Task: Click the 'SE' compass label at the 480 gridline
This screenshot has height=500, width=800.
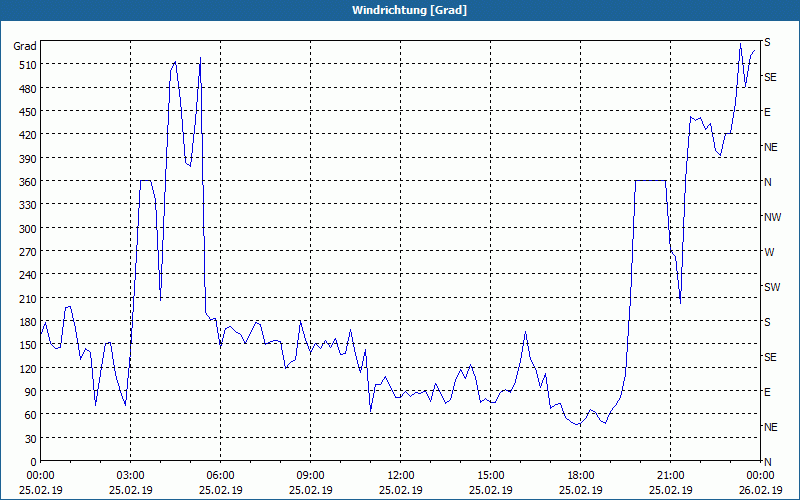Action: coord(770,77)
